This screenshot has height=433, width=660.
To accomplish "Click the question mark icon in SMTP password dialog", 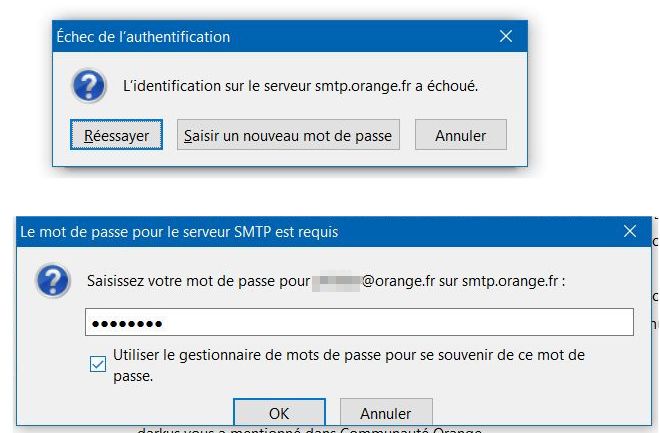I will pos(52,281).
